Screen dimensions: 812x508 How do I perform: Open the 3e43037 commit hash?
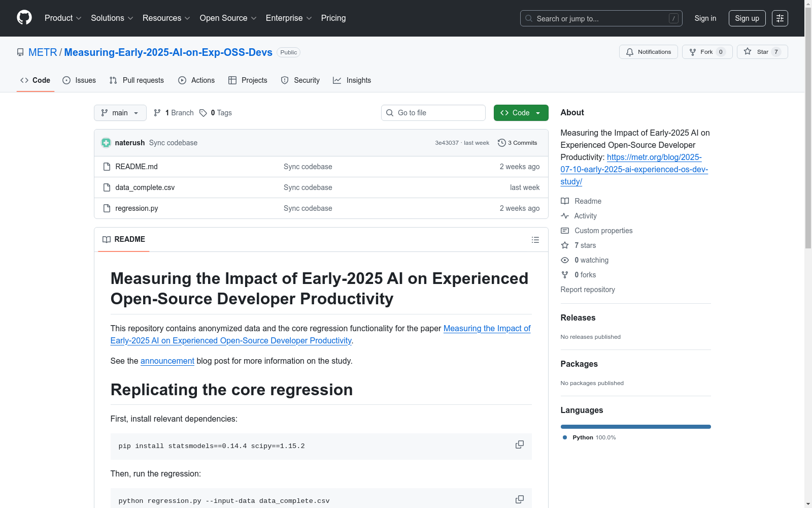tap(447, 143)
